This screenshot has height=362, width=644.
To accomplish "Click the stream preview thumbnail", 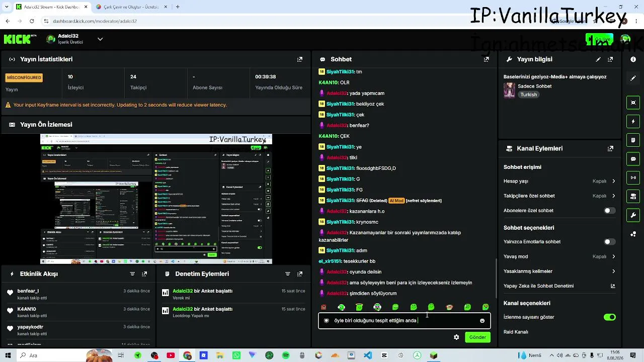I will 156,199.
